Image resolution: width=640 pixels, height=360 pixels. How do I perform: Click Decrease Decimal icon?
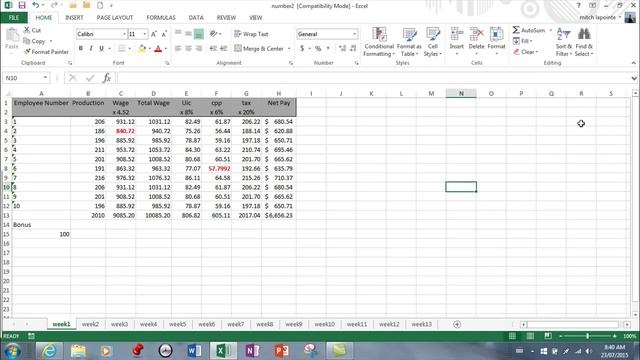pos(353,49)
